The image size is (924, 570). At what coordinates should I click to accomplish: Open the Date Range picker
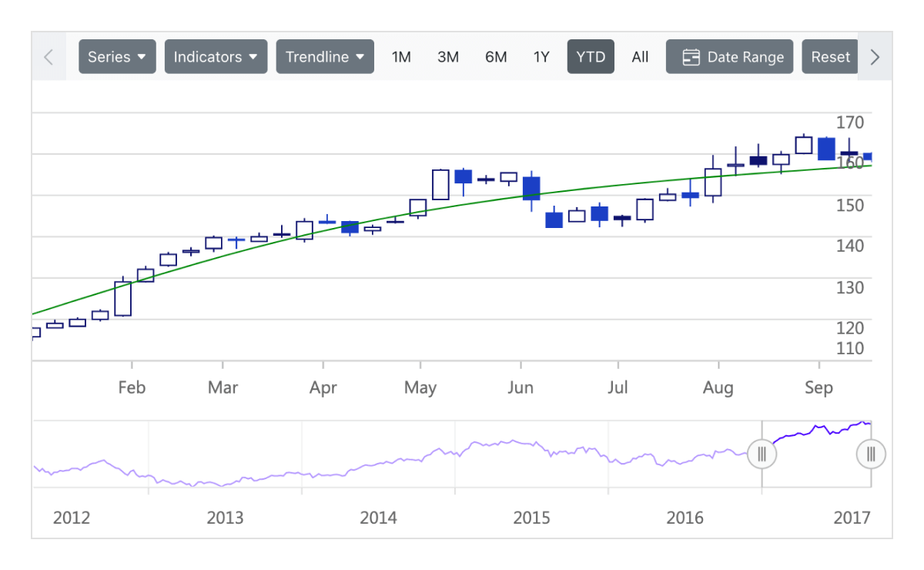click(729, 56)
